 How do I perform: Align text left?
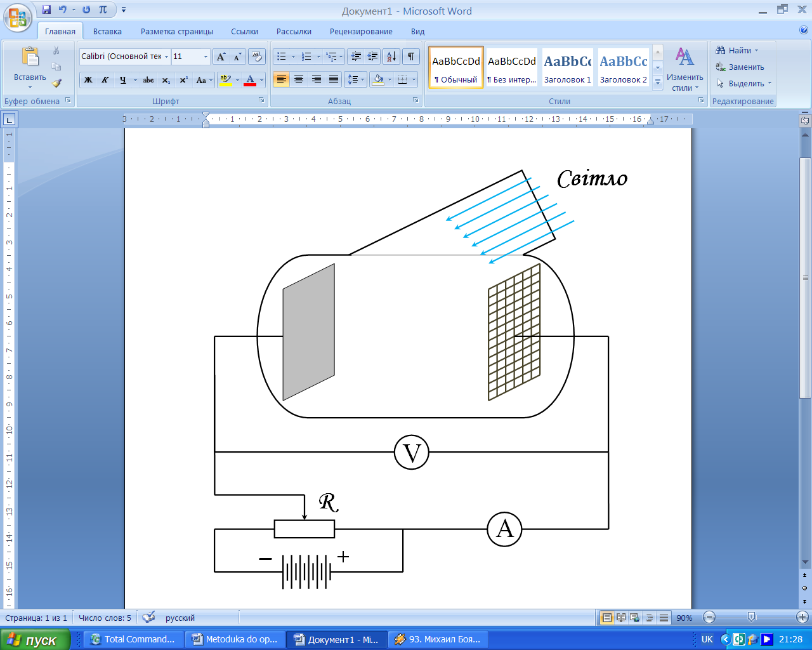coord(282,80)
